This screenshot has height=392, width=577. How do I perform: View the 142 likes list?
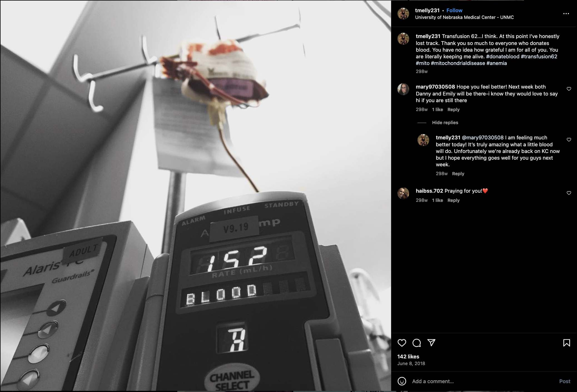coord(408,356)
